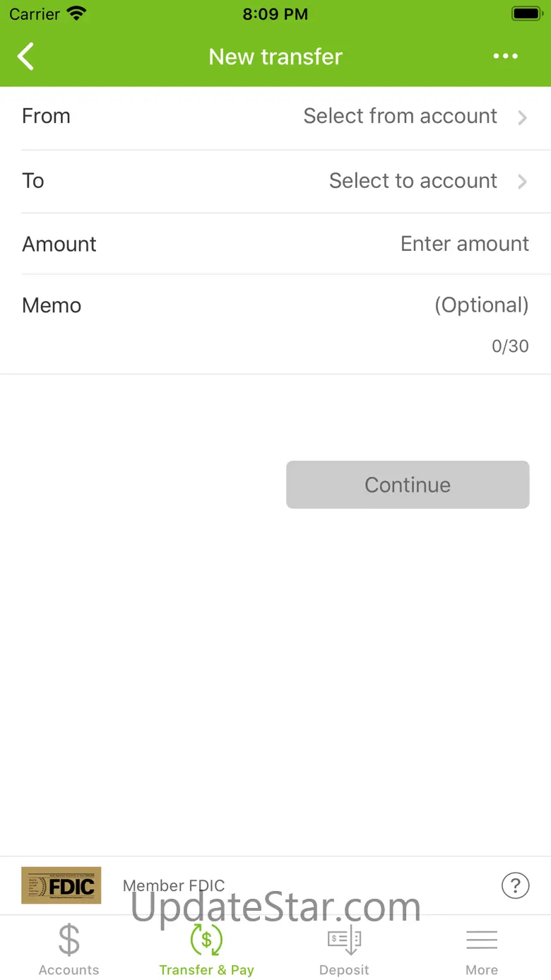Image resolution: width=551 pixels, height=980 pixels.
Task: Switch to the Deposit tab
Action: coord(344,970)
